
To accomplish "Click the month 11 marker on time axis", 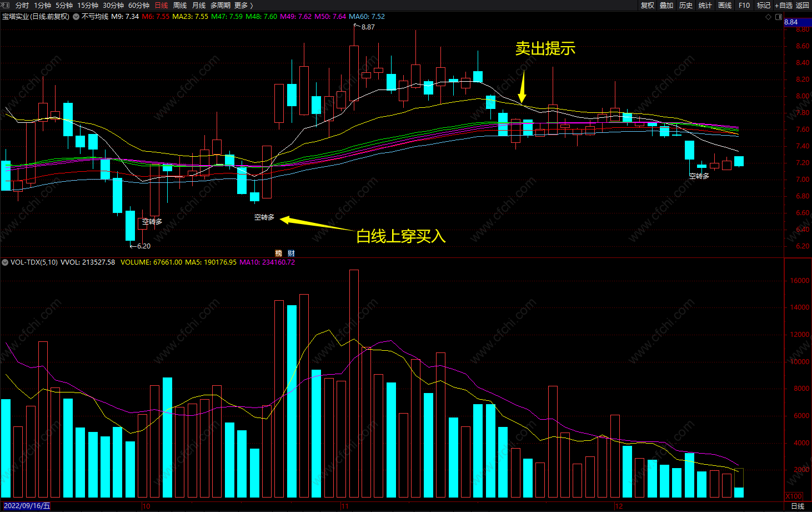I will (x=345, y=506).
